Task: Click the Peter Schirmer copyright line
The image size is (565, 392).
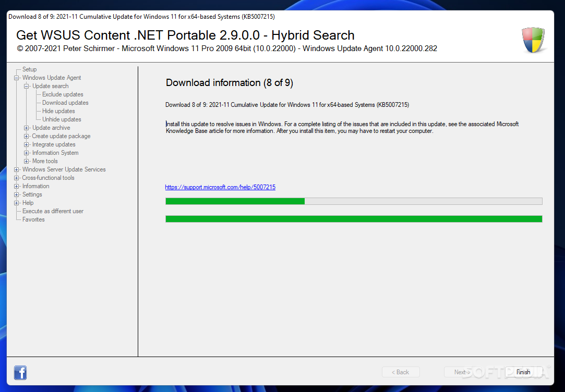Action: (x=226, y=48)
